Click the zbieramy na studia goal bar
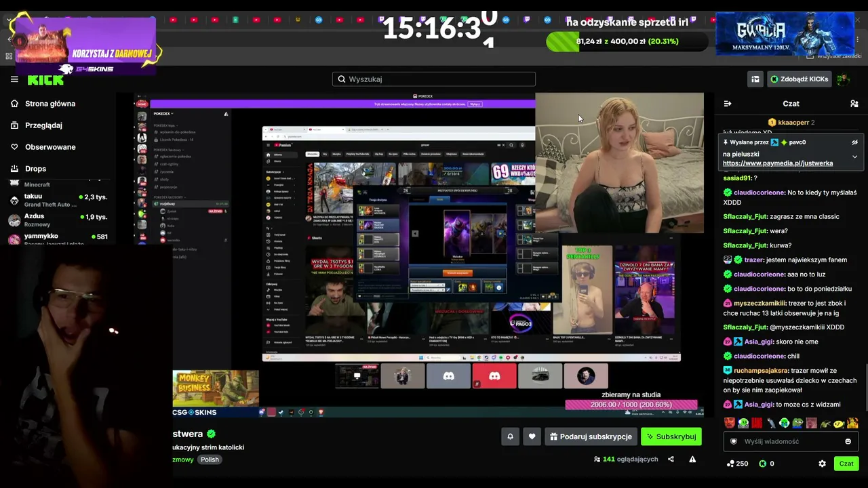Viewport: 868px width, 488px height. pyautogui.click(x=631, y=405)
